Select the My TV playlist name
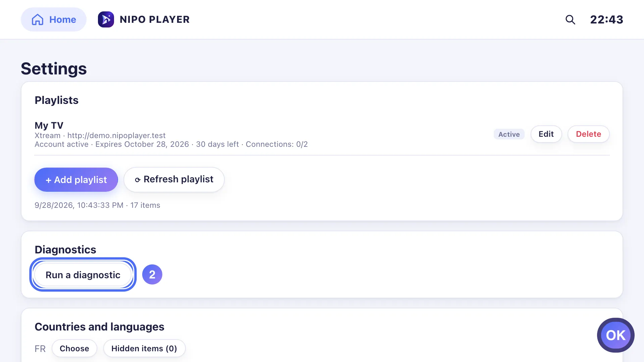 coord(49,125)
